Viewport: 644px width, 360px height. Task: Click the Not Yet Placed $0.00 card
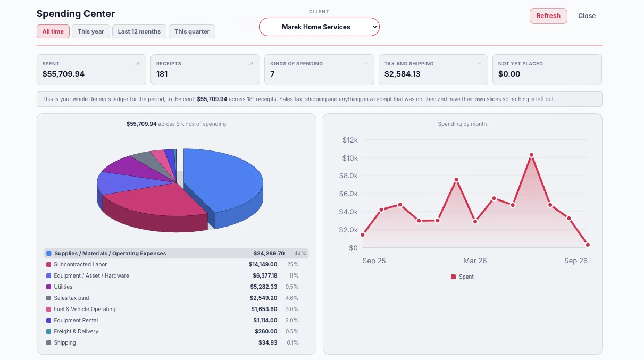[547, 70]
